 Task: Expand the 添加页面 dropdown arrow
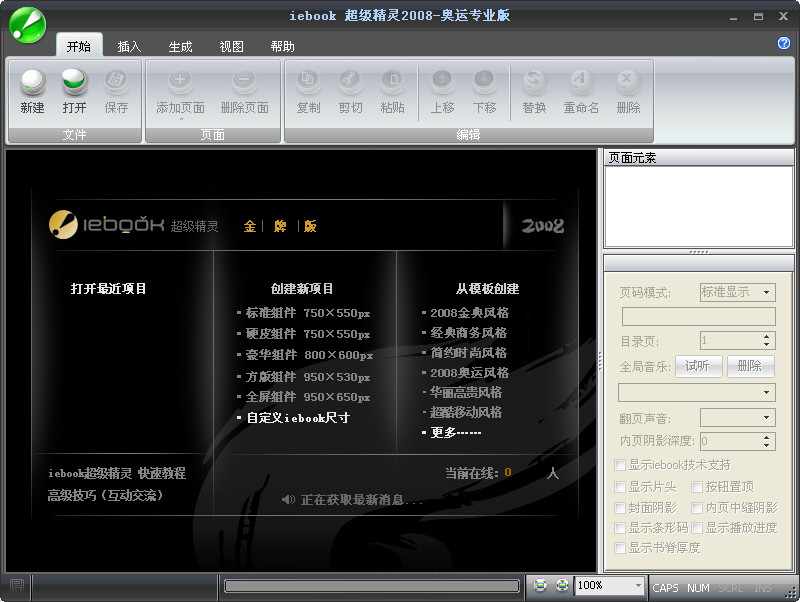[181, 120]
